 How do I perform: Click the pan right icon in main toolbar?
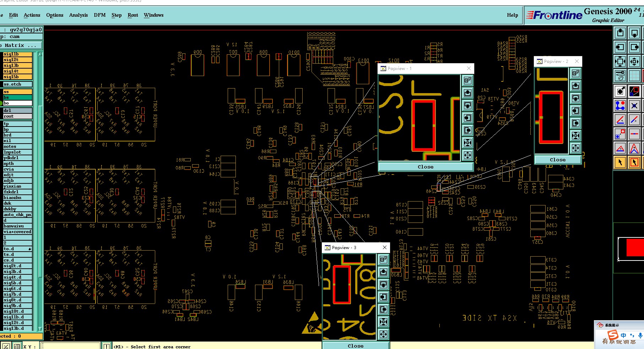coord(634,47)
